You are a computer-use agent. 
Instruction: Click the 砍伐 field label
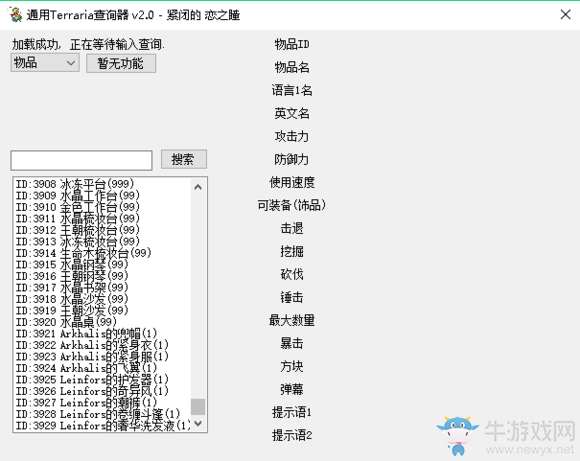coord(292,274)
